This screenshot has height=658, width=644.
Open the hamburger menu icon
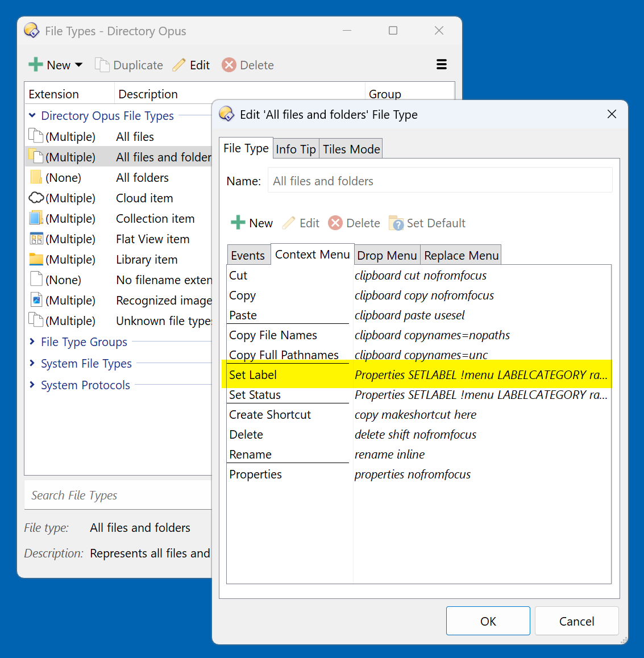[441, 64]
